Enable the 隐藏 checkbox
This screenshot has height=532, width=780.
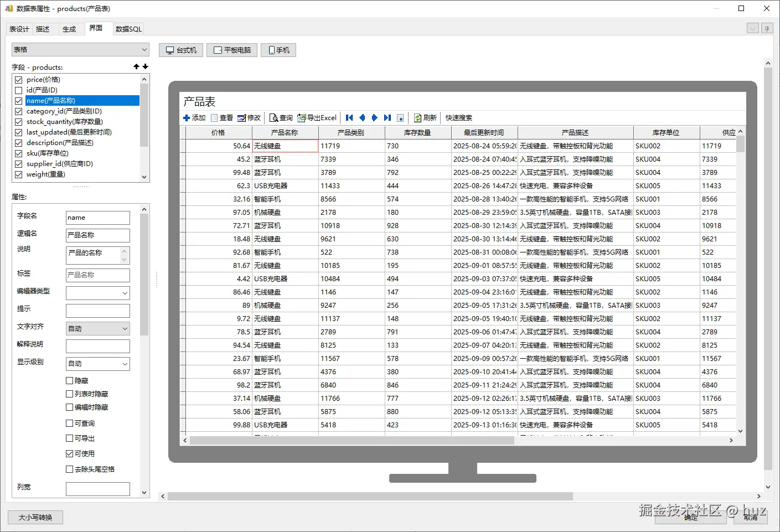70,381
